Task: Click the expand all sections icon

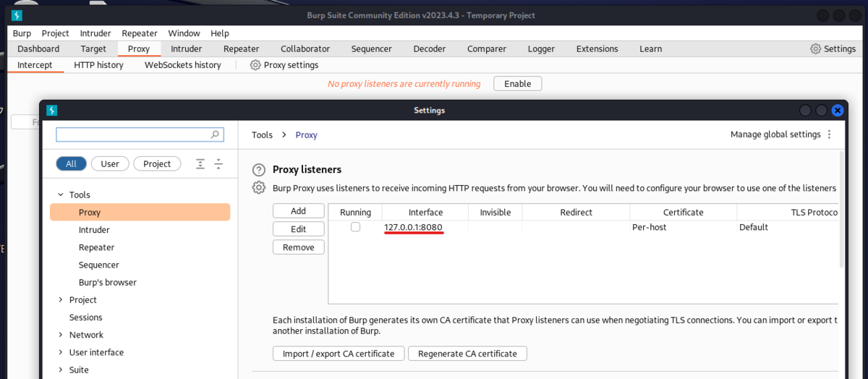Action: (200, 164)
